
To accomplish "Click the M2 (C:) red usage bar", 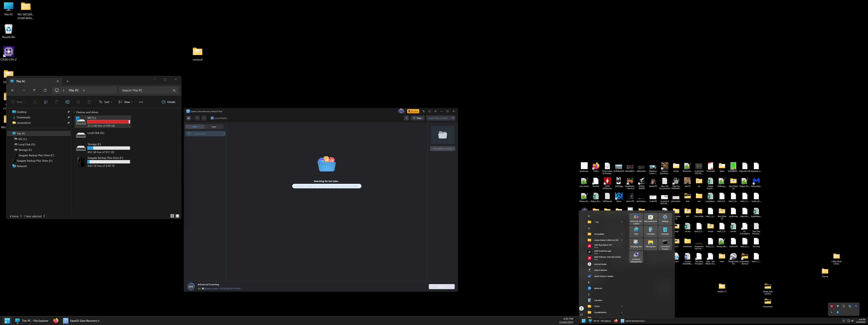I will [x=108, y=122].
